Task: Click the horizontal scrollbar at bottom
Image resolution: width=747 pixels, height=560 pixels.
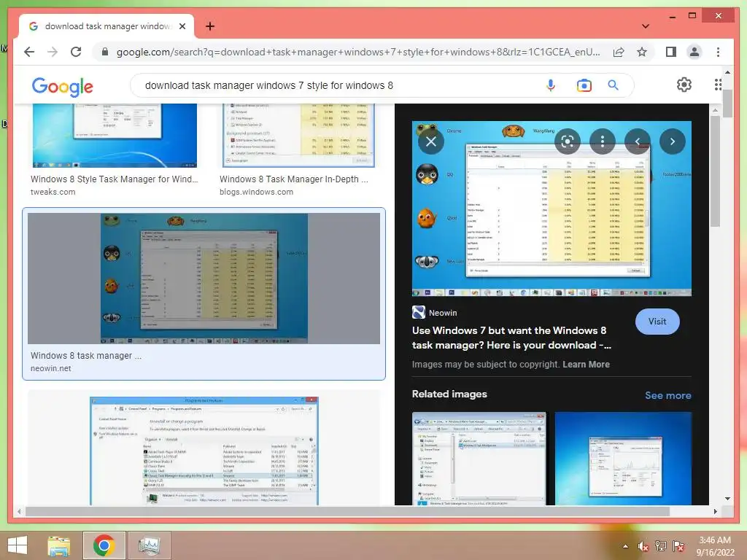Action: (x=348, y=511)
